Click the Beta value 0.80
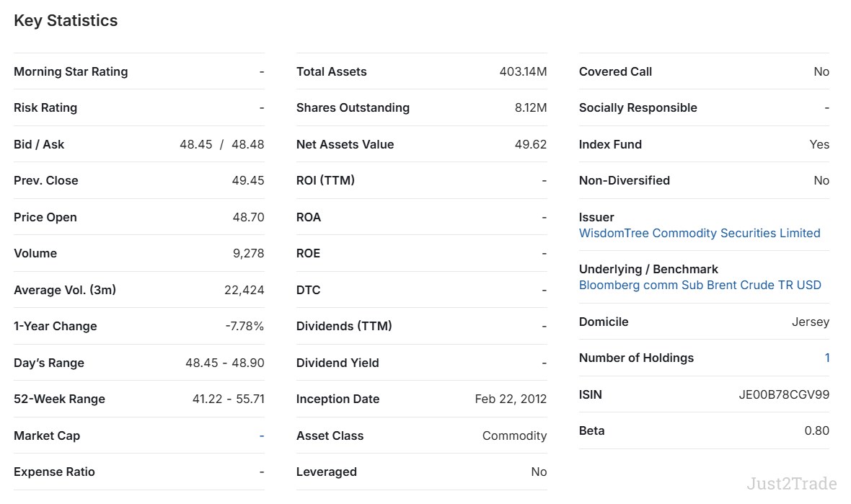 tap(816, 430)
